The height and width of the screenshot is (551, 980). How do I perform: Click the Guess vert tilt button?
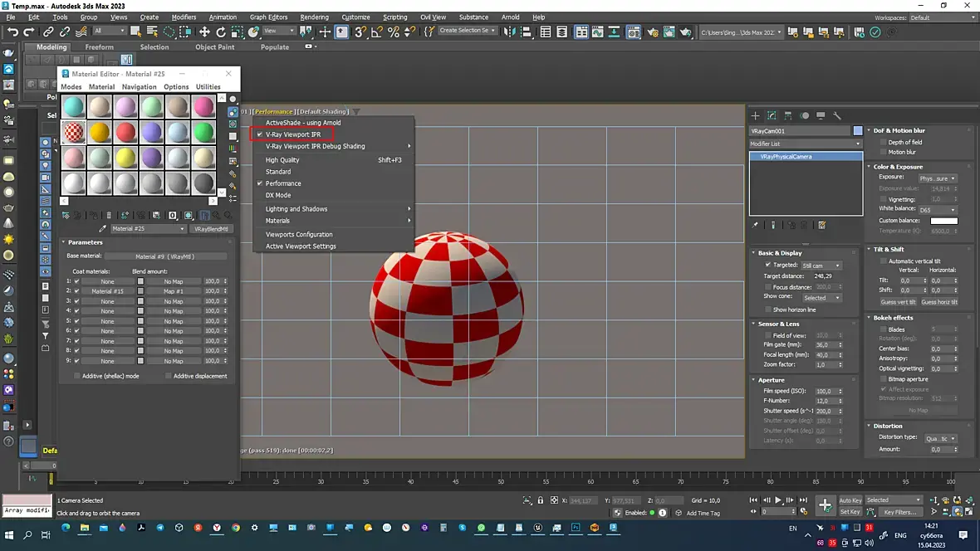898,302
